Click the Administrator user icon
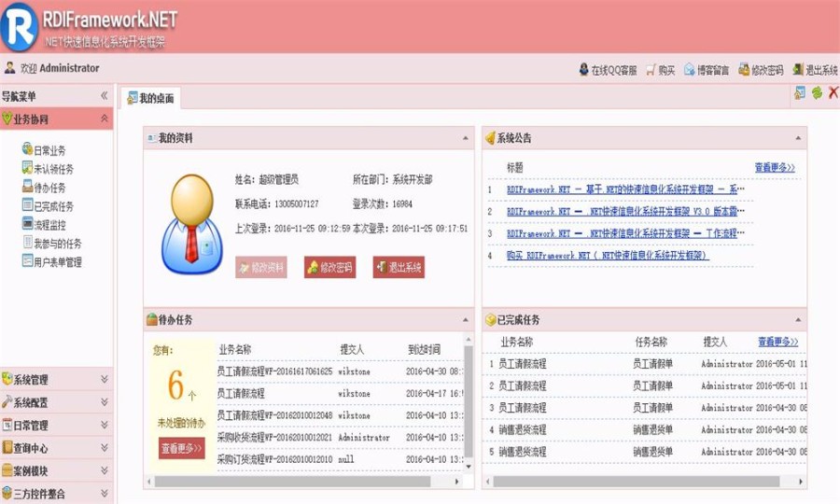The height and width of the screenshot is (504, 840). (x=9, y=67)
